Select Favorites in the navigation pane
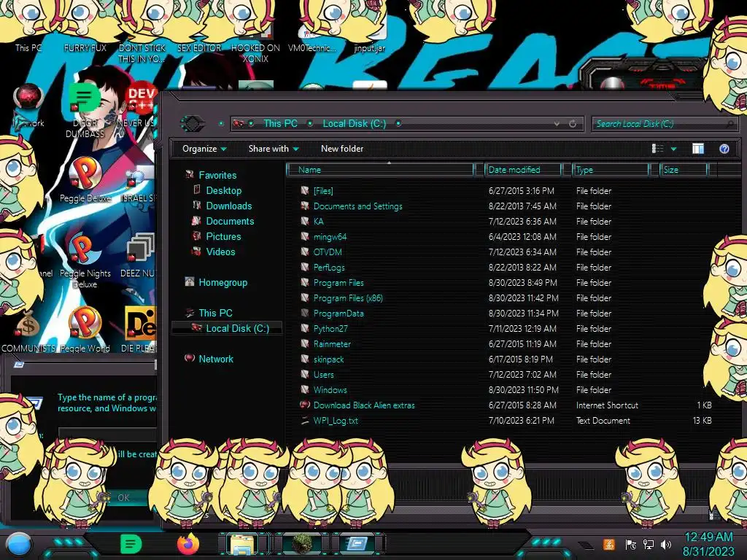The image size is (747, 560). pyautogui.click(x=217, y=175)
